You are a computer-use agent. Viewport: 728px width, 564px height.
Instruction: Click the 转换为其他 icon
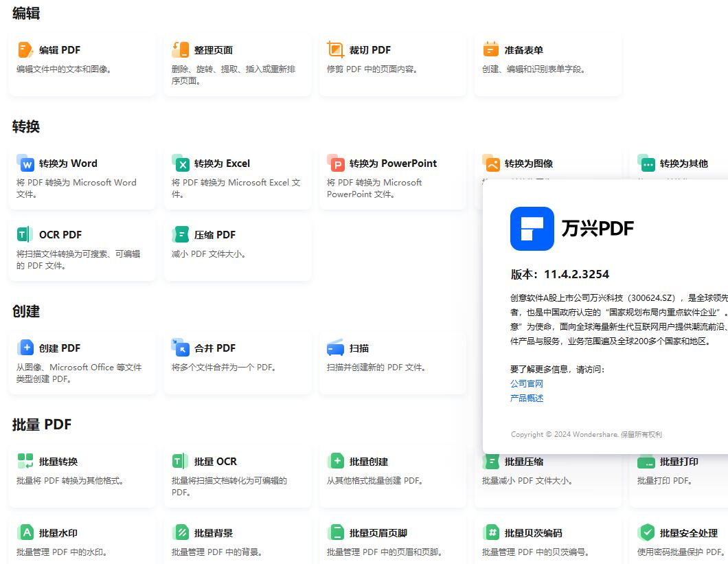[x=646, y=163]
